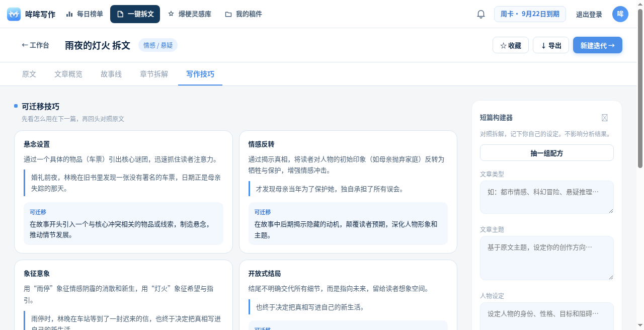Click 可迁移 label in 悬念设置 card
644x330 pixels.
pyautogui.click(x=38, y=212)
